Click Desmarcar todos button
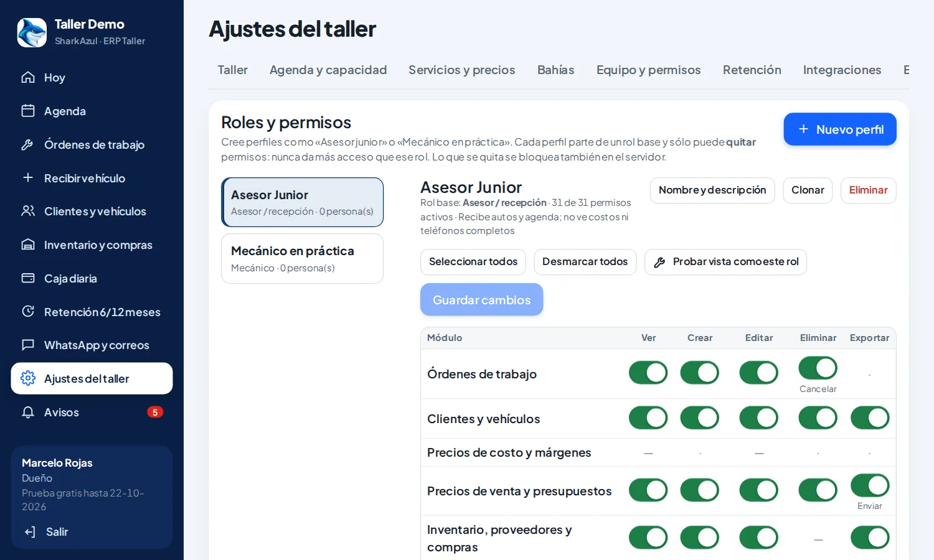The image size is (934, 560). [585, 262]
